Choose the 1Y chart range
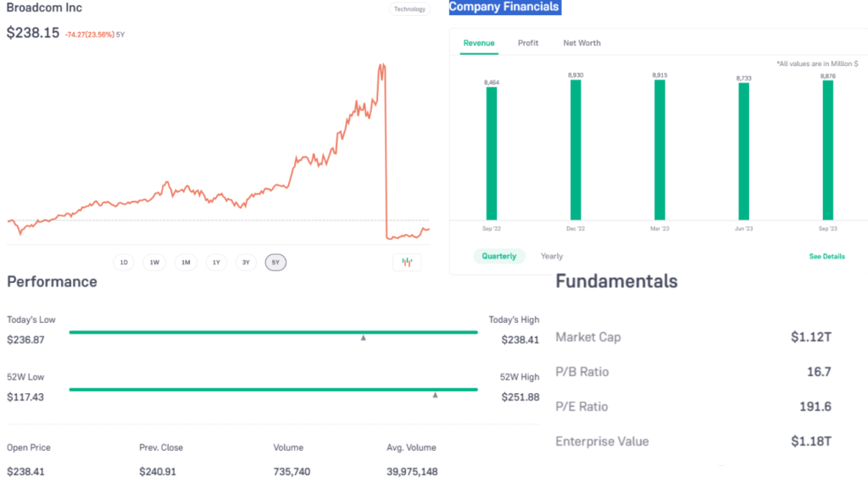868x488 pixels. 216,263
